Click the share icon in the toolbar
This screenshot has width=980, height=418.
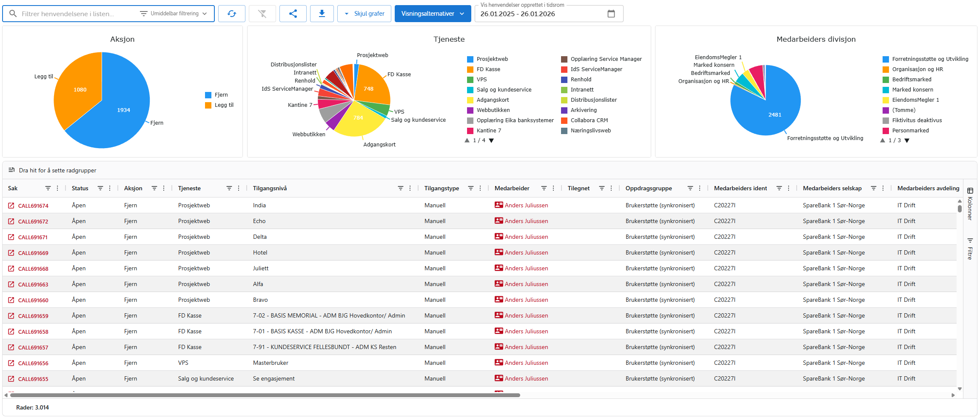coord(293,13)
